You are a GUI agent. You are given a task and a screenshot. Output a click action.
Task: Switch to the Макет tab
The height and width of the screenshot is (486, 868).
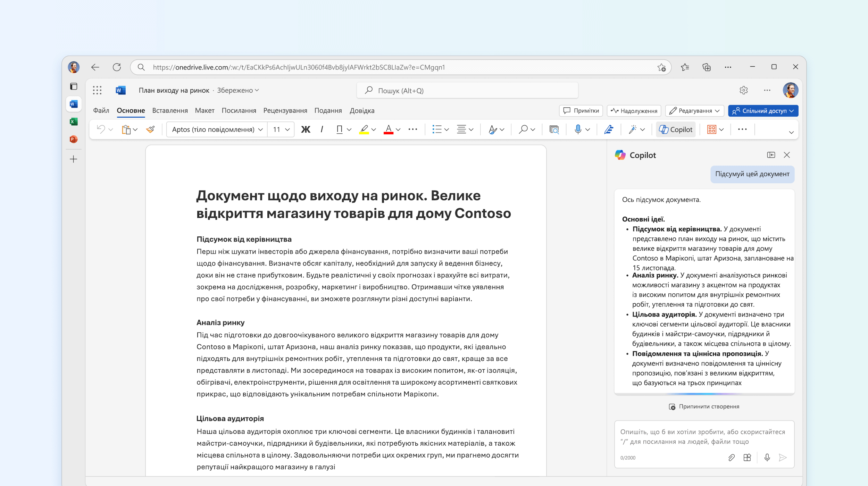205,110
